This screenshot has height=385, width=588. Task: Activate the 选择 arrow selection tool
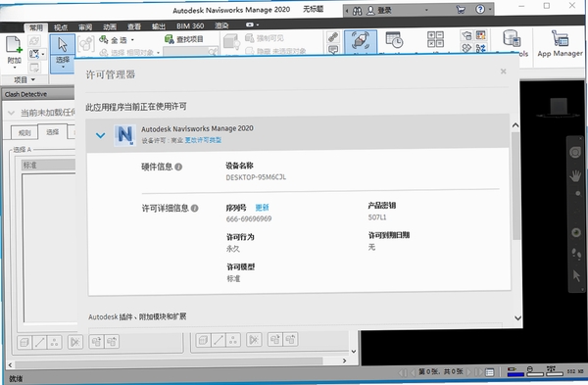(x=63, y=45)
